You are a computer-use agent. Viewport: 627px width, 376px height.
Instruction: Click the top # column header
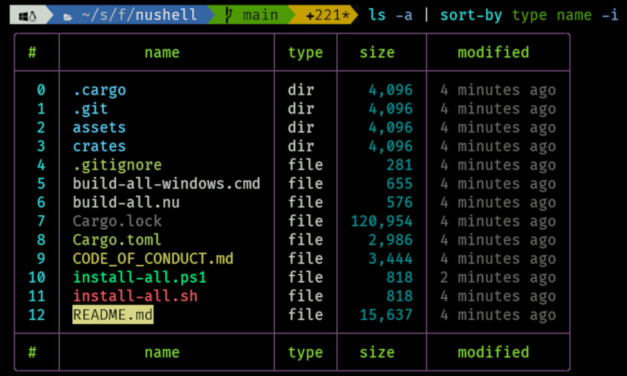[32, 52]
